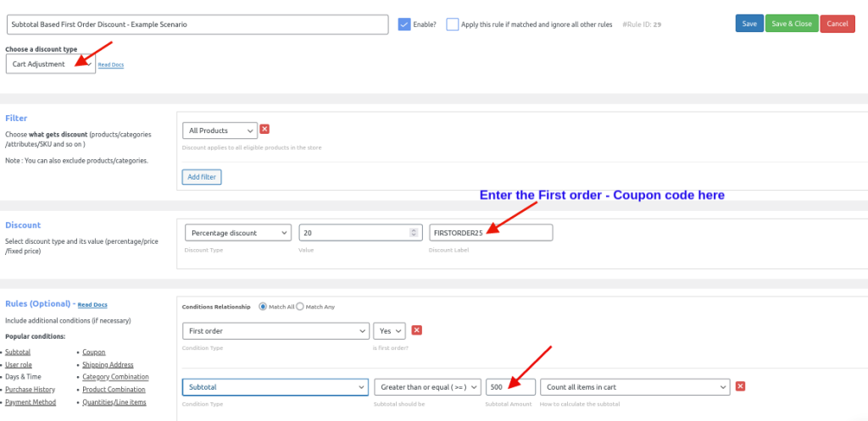Select the Match Any radio button
The height and width of the screenshot is (421, 868).
(299, 306)
